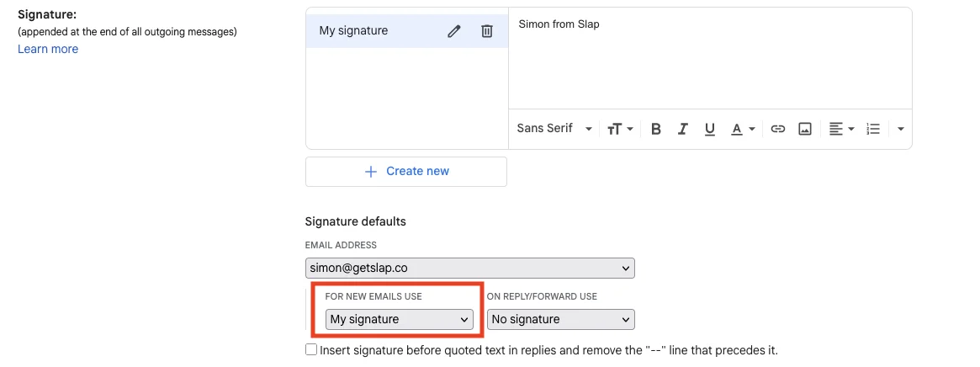
Task: Open the Learn more link
Action: point(48,49)
